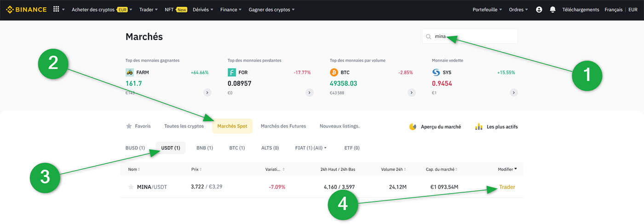
Task: Select the Marchés Spot tab
Action: (x=232, y=126)
